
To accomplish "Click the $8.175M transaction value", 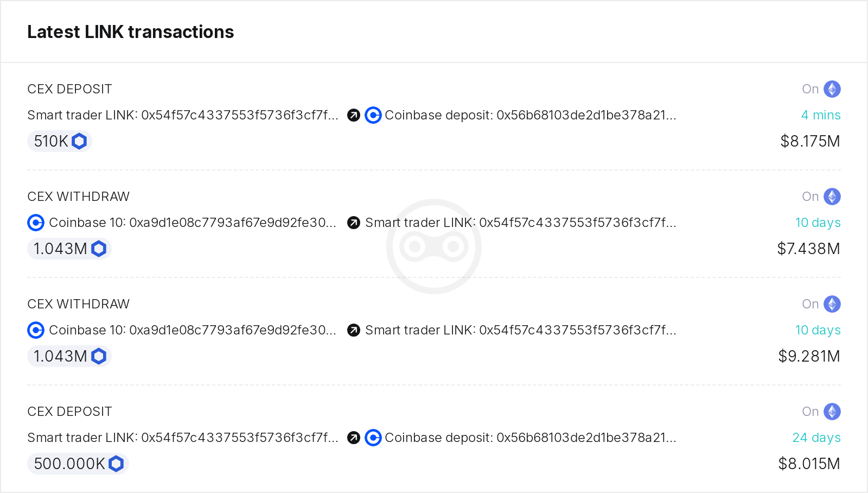I will pos(810,141).
